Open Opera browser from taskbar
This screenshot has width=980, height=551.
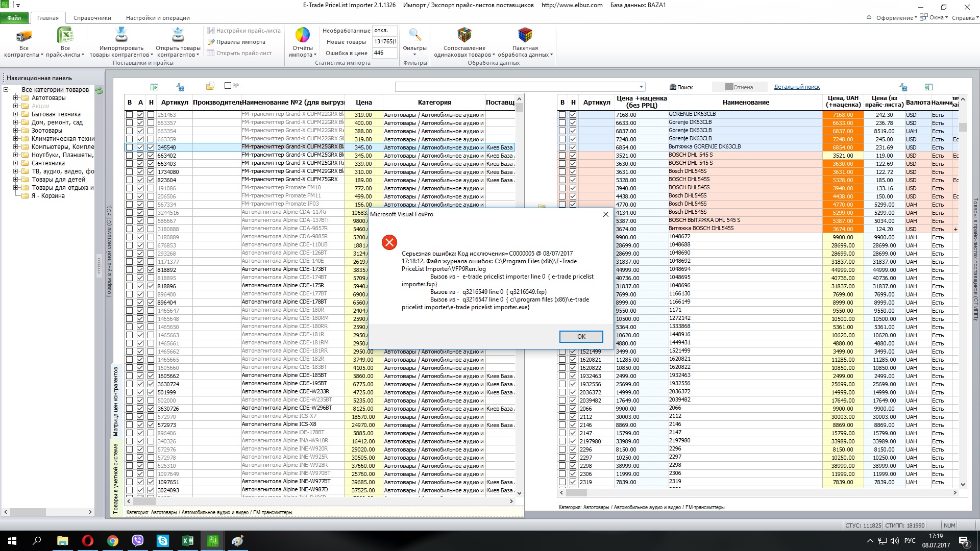click(87, 541)
